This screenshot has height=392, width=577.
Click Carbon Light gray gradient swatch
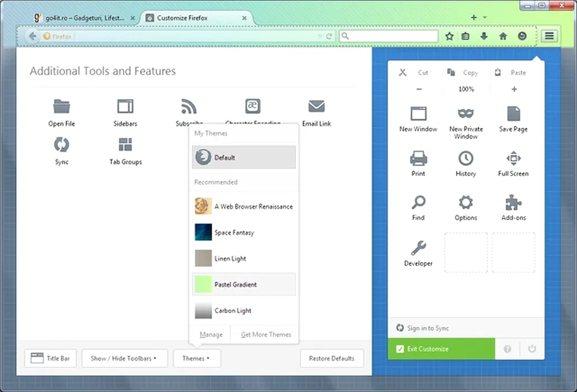pyautogui.click(x=203, y=310)
